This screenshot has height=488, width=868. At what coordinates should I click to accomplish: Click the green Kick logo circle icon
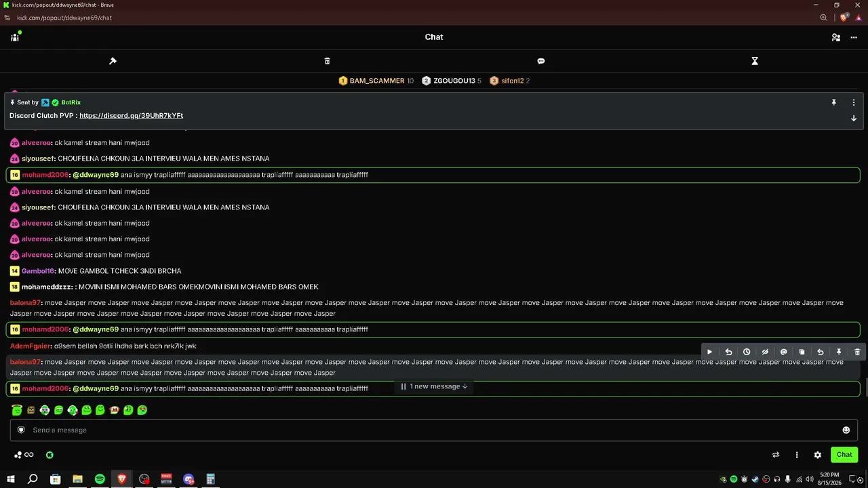(x=50, y=455)
